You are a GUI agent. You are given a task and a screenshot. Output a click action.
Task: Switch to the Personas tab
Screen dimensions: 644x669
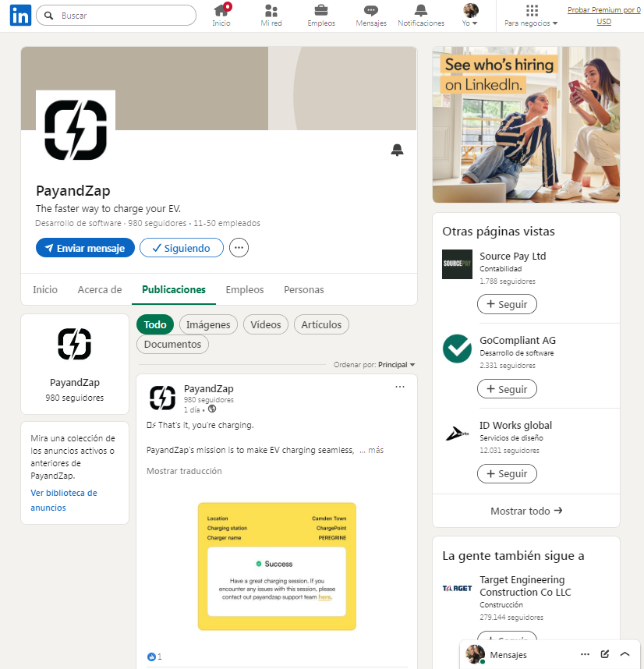click(304, 290)
